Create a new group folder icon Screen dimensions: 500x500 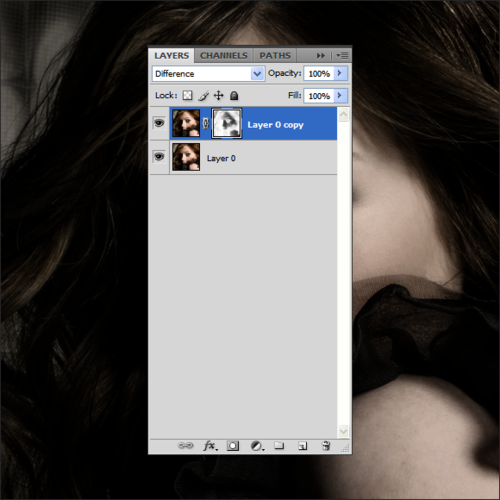(x=279, y=445)
